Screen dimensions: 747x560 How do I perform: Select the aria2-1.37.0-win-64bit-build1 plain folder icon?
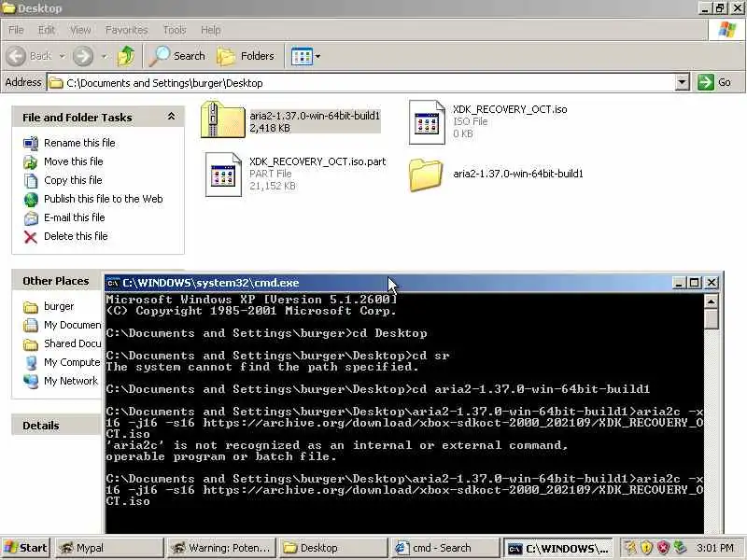426,175
